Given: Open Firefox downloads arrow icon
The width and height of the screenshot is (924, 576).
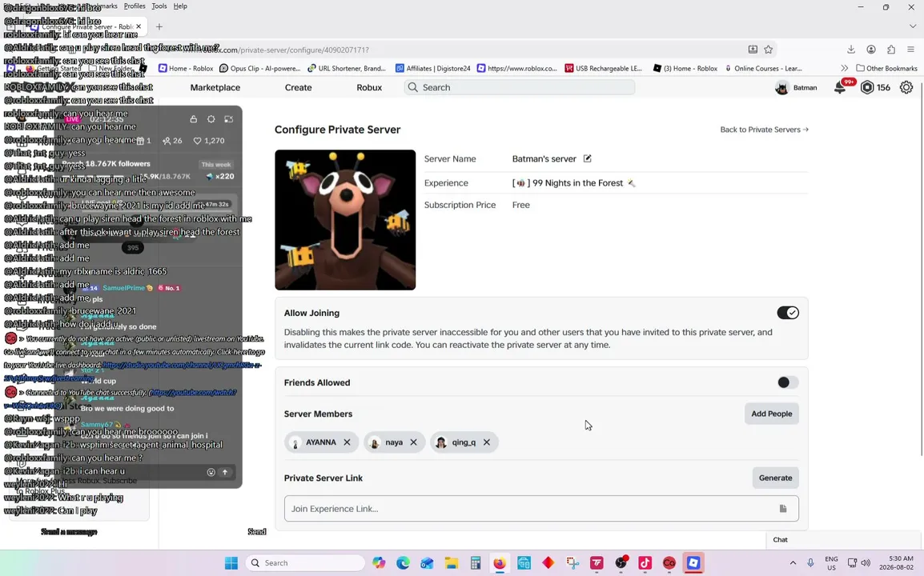Looking at the screenshot, I should coord(851,50).
